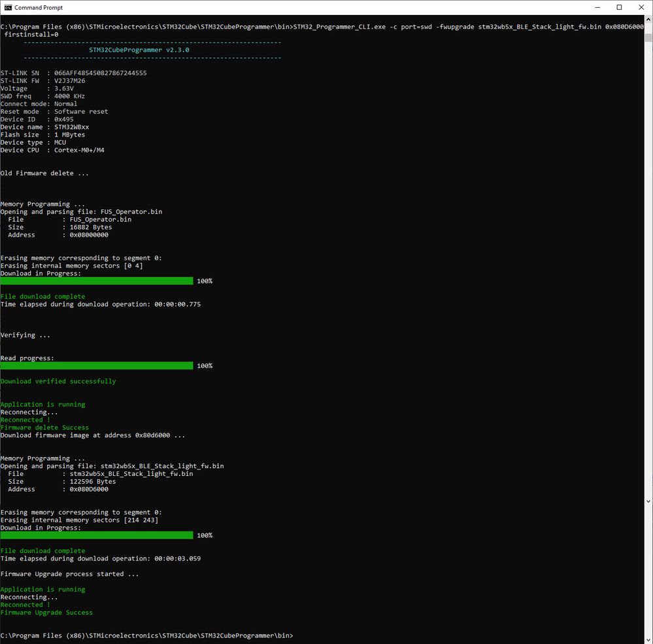653x644 pixels.
Task: Click the 'Device ID : 0x495' line
Action: [x=37, y=119]
